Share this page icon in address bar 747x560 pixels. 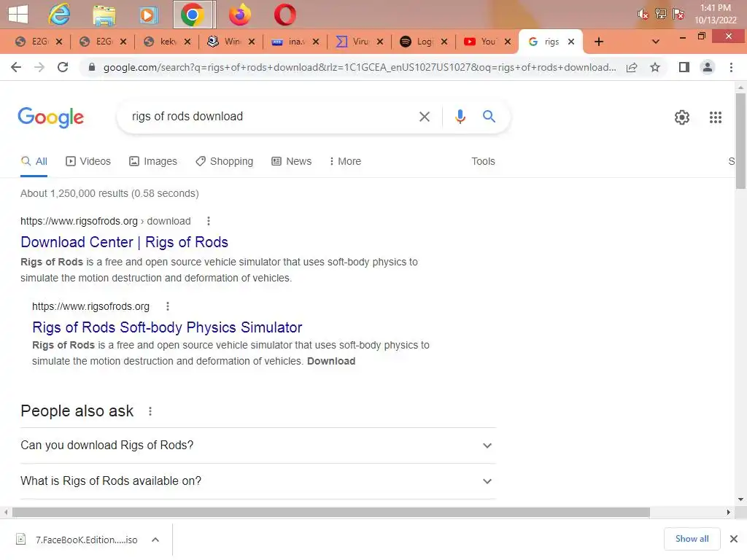pos(632,67)
